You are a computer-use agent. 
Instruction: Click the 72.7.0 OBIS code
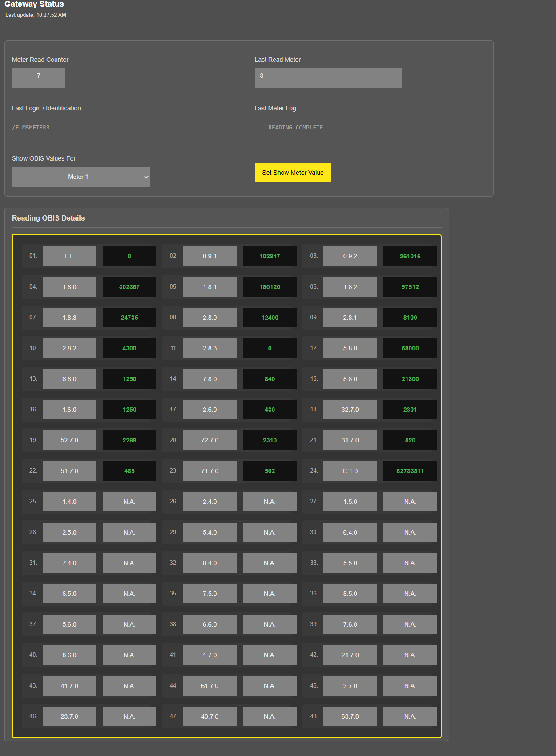[x=210, y=440]
